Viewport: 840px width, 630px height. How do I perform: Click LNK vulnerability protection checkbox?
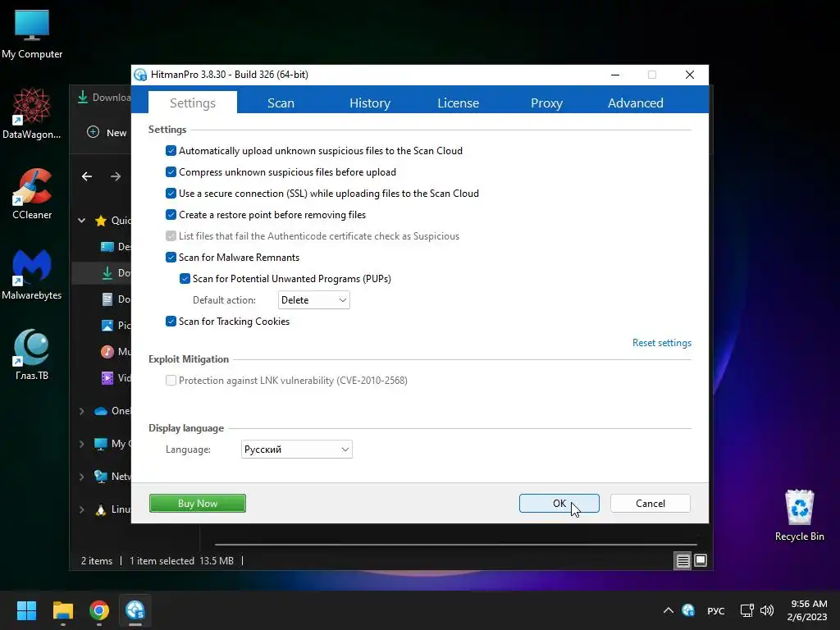[171, 381]
